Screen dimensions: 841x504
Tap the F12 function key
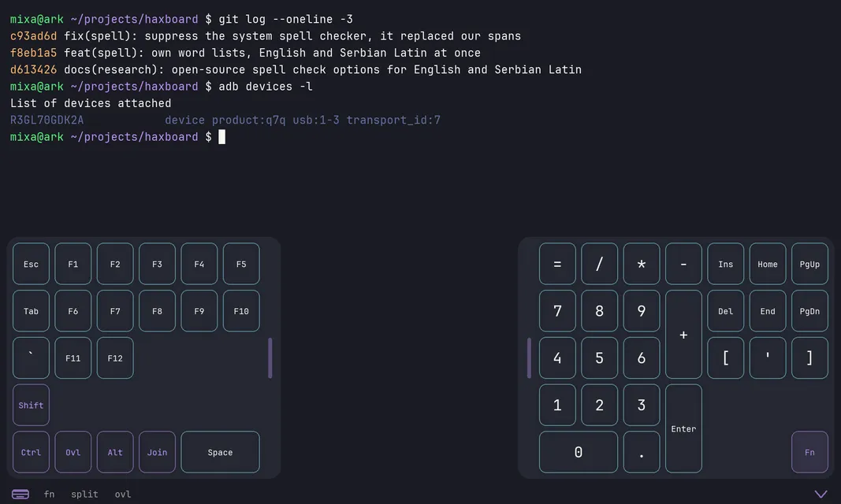click(115, 358)
